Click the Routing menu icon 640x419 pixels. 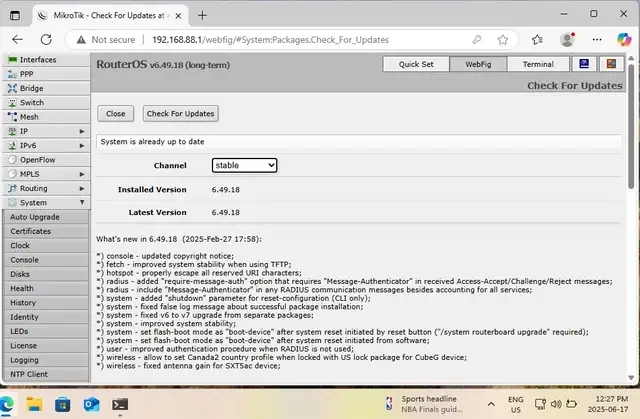(x=12, y=188)
